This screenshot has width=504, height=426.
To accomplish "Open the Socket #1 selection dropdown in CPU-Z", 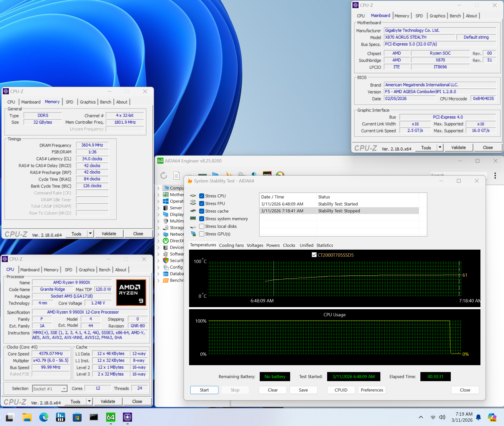I will 64,388.
